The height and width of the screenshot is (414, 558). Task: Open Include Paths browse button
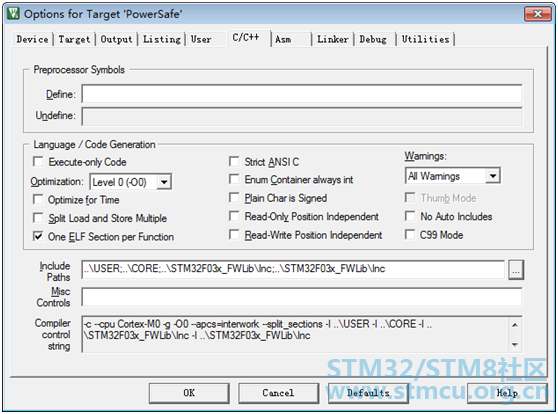click(516, 270)
